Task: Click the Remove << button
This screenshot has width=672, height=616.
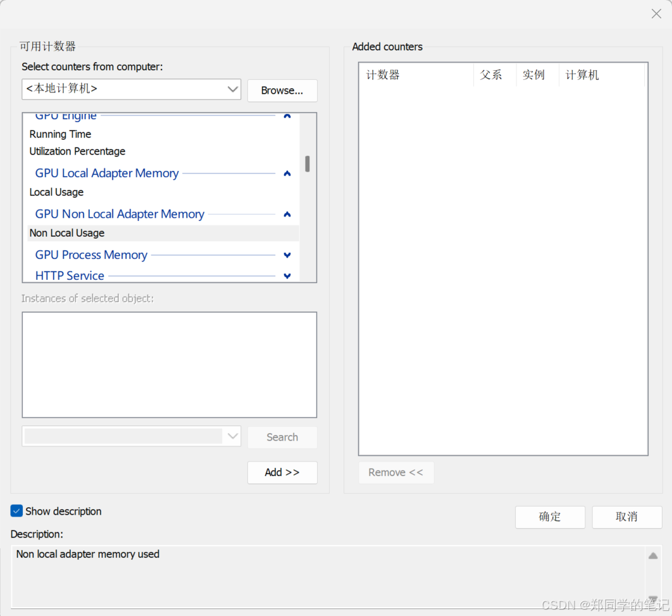Action: coord(395,472)
